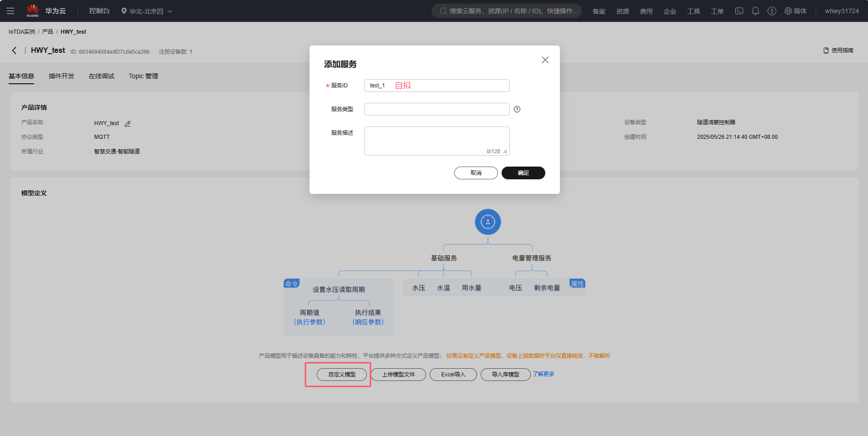Click the Excel导入 button
This screenshot has height=436, width=868.
453,375
